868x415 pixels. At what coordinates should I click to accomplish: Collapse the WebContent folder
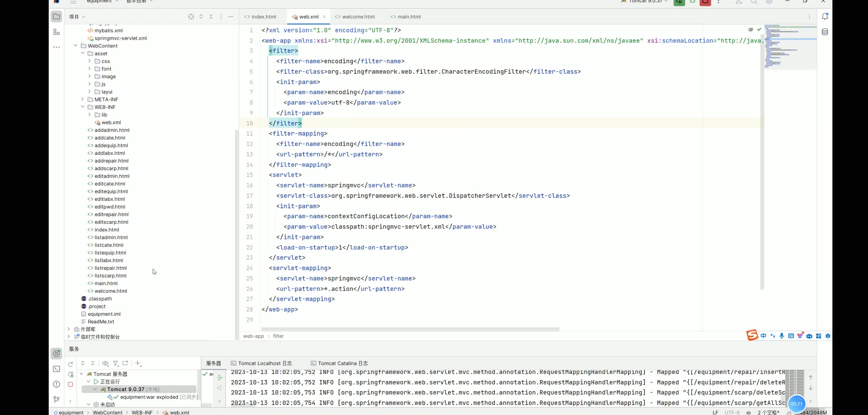pyautogui.click(x=76, y=46)
